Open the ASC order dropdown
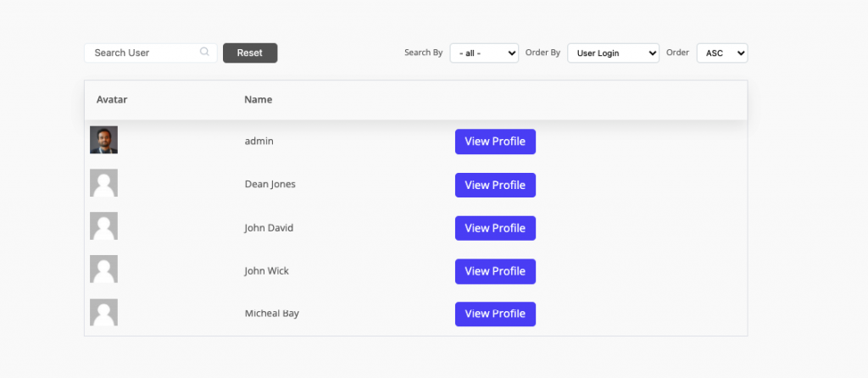This screenshot has height=378, width=868. [722, 53]
